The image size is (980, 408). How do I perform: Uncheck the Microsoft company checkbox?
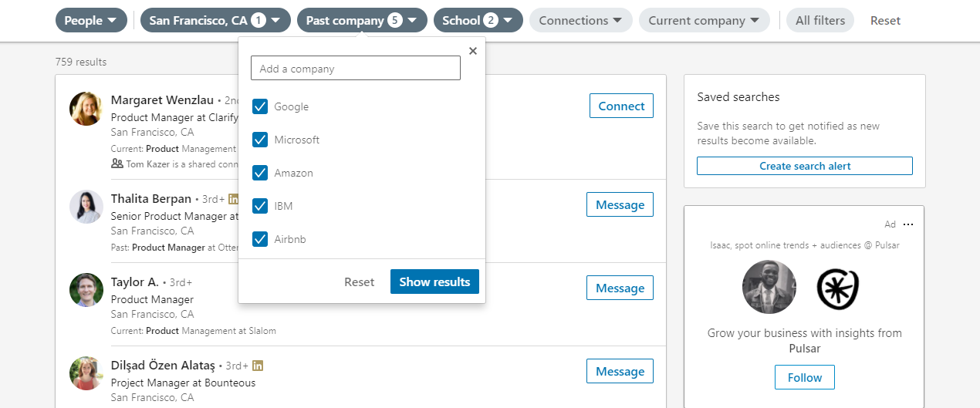click(260, 140)
